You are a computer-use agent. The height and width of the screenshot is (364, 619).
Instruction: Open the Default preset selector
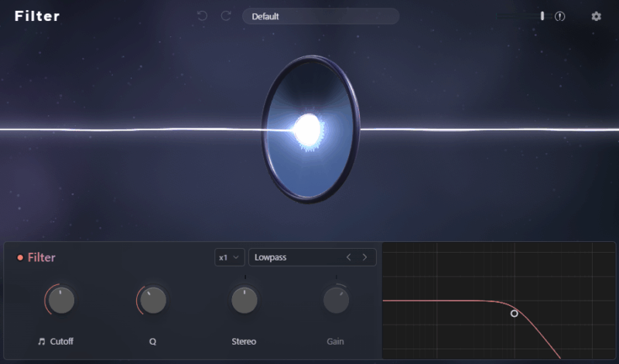point(320,16)
